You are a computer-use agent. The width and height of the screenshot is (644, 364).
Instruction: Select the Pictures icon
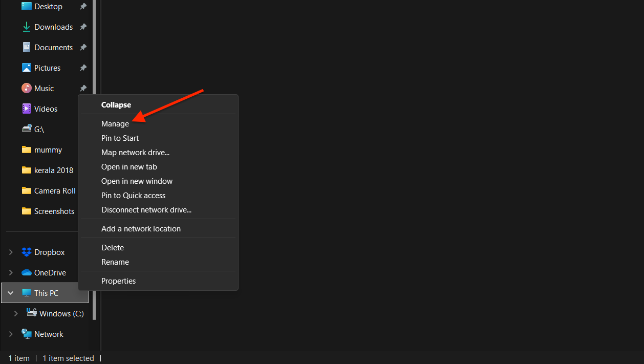(x=27, y=68)
